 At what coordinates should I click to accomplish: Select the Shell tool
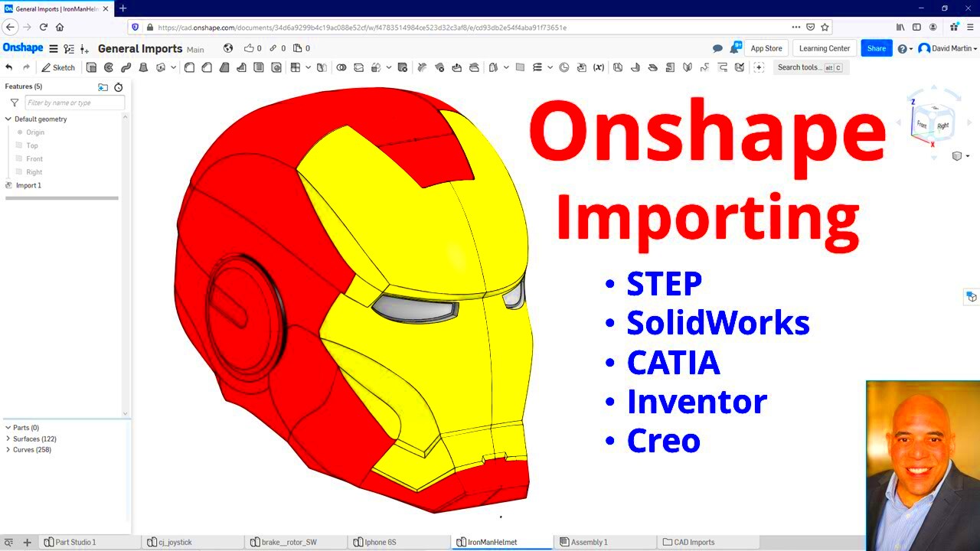258,67
